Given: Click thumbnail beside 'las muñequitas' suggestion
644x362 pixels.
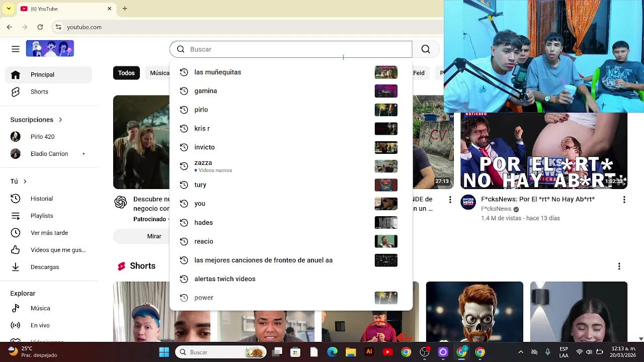Looking at the screenshot, I should point(386,72).
